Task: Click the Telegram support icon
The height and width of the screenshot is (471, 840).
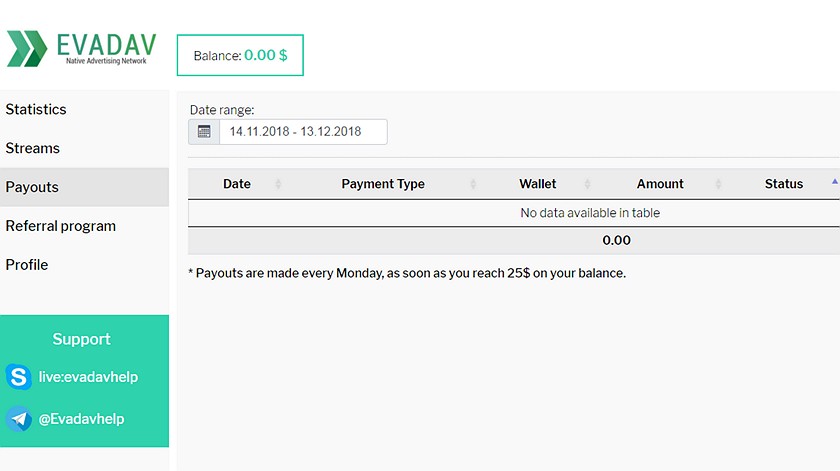Action: pos(19,418)
